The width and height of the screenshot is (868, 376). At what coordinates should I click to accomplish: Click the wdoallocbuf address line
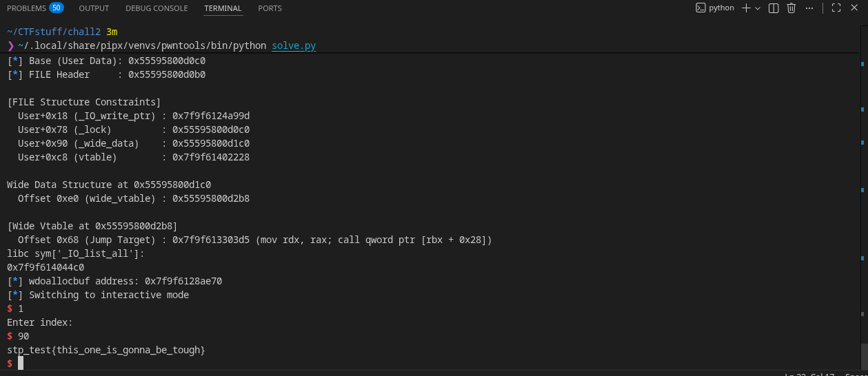coord(114,281)
